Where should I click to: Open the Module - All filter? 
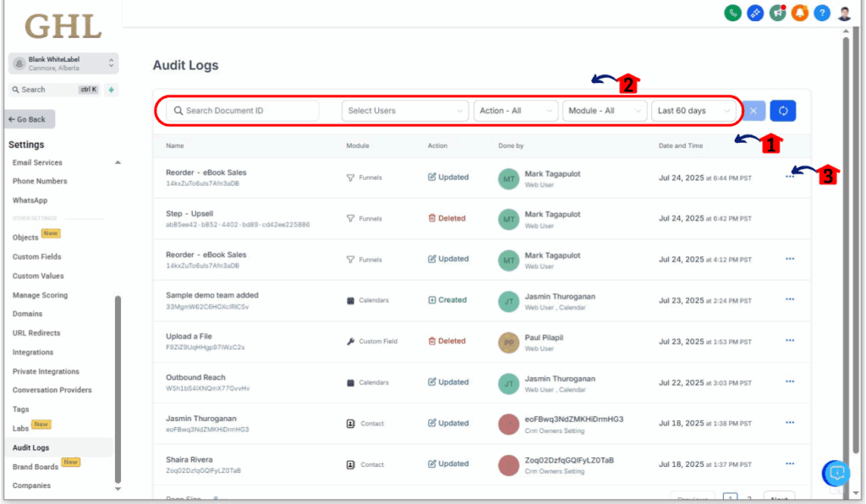[604, 110]
